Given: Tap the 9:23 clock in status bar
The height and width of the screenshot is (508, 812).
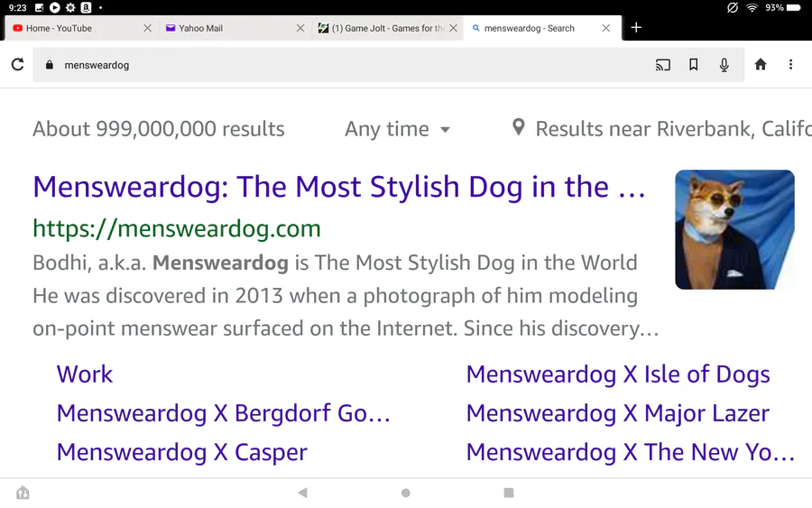Looking at the screenshot, I should 18,8.
